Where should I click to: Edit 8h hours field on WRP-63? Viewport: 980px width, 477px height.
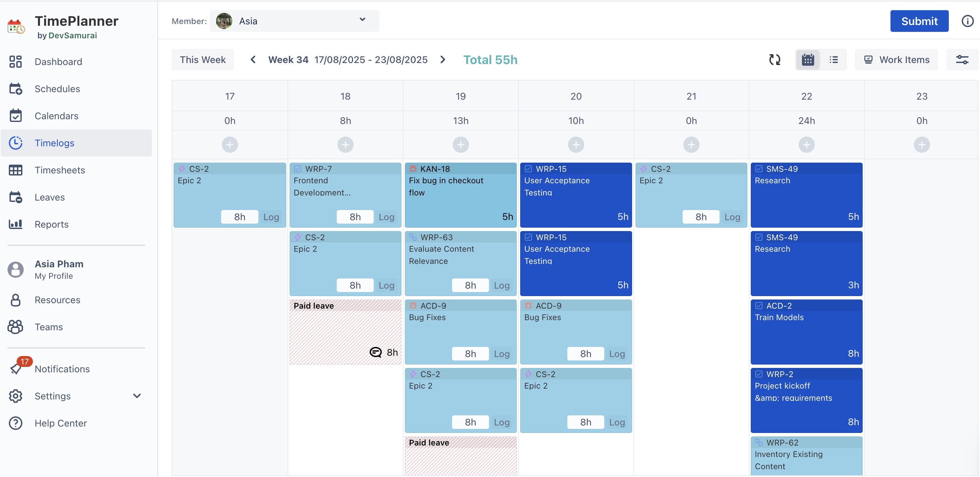tap(470, 286)
